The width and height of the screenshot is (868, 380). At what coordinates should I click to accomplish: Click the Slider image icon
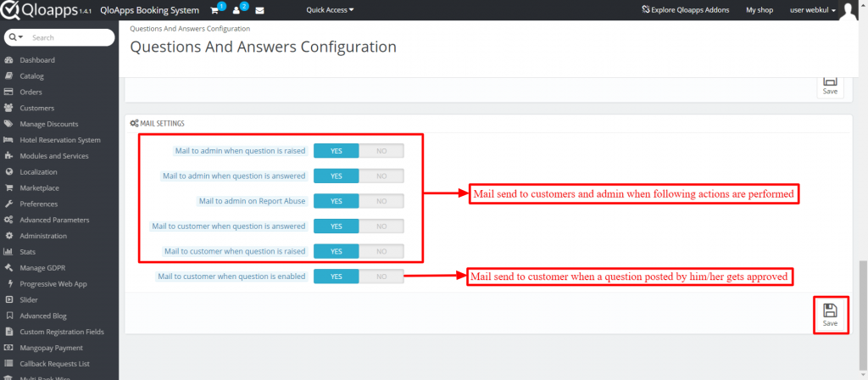8,299
